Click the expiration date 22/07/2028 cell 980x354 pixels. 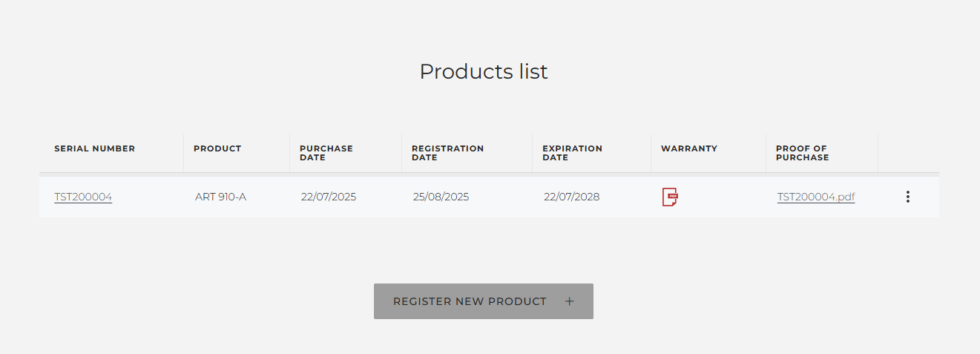(572, 197)
